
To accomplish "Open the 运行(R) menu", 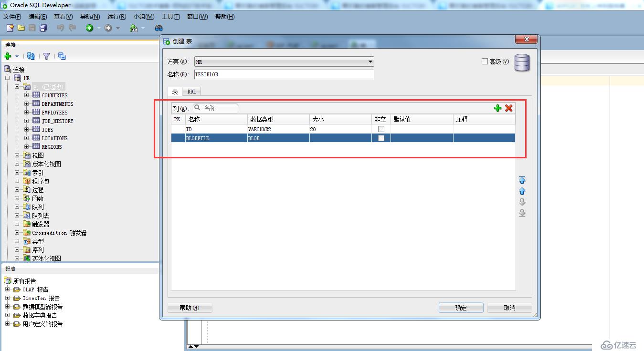I will click(x=116, y=17).
